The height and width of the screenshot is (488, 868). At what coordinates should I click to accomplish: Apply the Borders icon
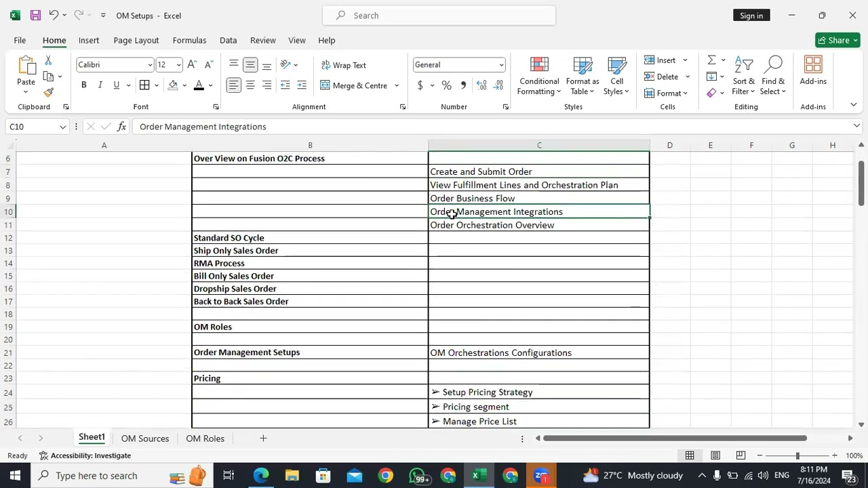point(144,85)
